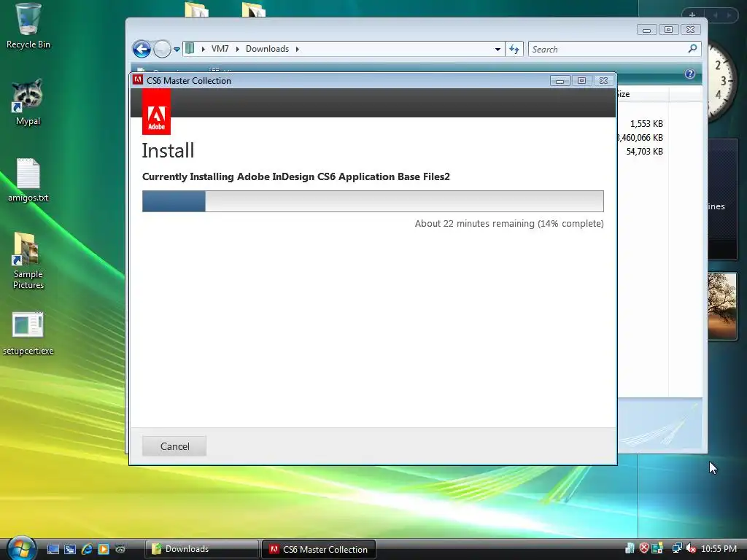Maximize the CS6 Master Collection window
This screenshot has width=747, height=560.
pos(581,80)
